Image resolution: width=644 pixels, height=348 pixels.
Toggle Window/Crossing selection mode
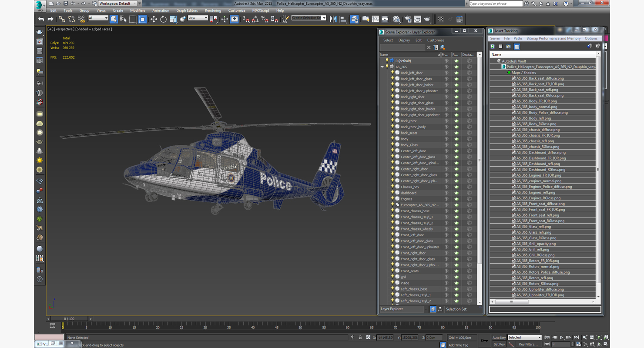pyautogui.click(x=142, y=19)
